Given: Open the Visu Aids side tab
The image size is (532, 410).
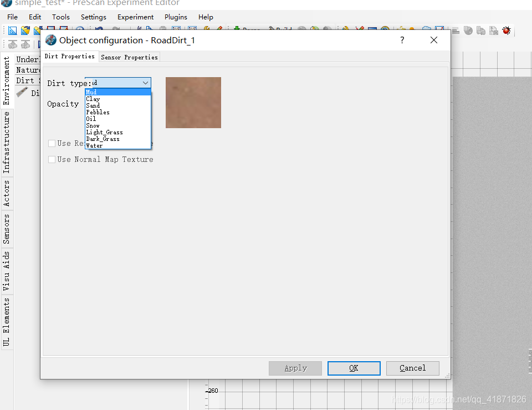Looking at the screenshot, I should [x=7, y=271].
